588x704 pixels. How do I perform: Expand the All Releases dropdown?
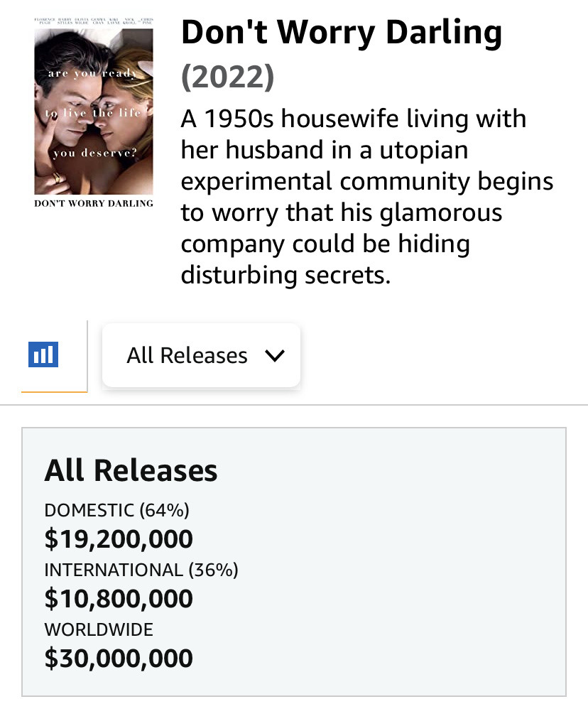pos(201,355)
